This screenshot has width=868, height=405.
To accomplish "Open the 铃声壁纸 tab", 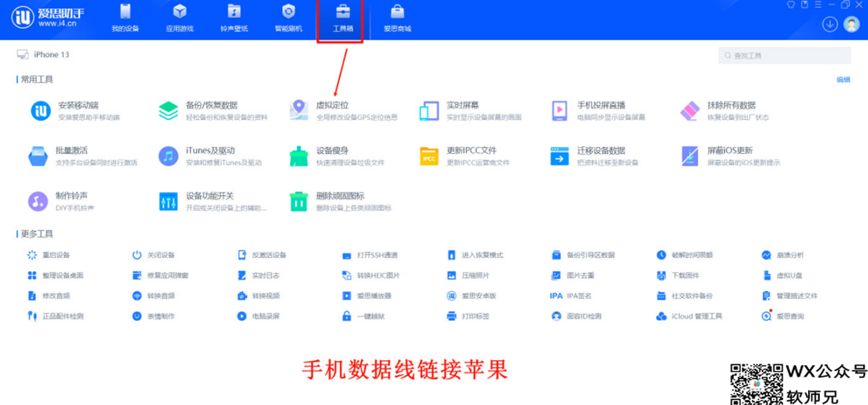I will pyautogui.click(x=234, y=19).
